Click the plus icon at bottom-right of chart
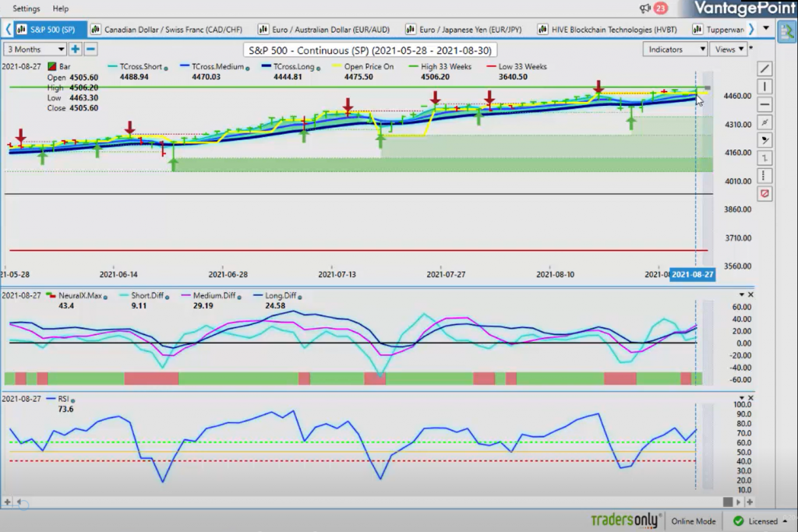The width and height of the screenshot is (798, 532). 750,502
